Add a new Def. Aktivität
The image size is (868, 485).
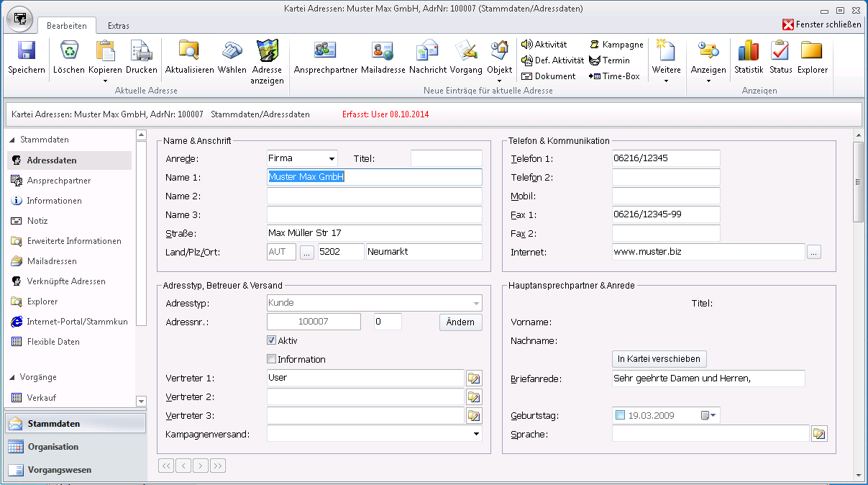point(552,60)
